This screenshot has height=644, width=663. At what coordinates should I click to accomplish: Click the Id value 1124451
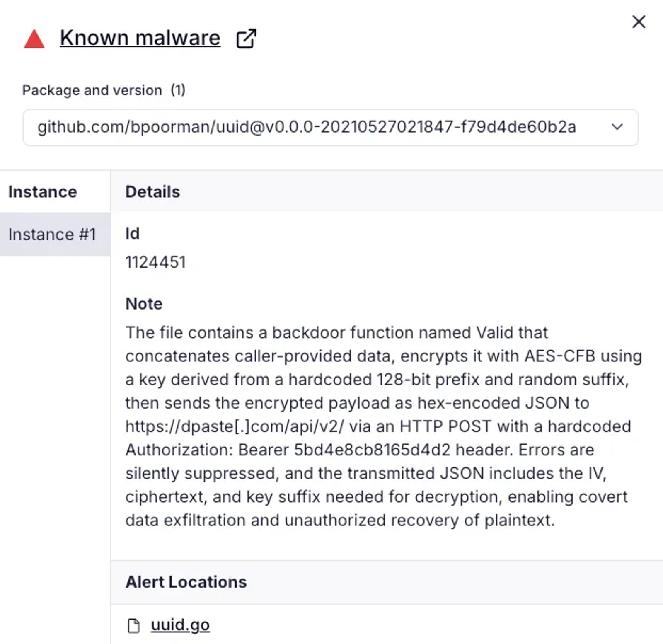click(x=155, y=262)
